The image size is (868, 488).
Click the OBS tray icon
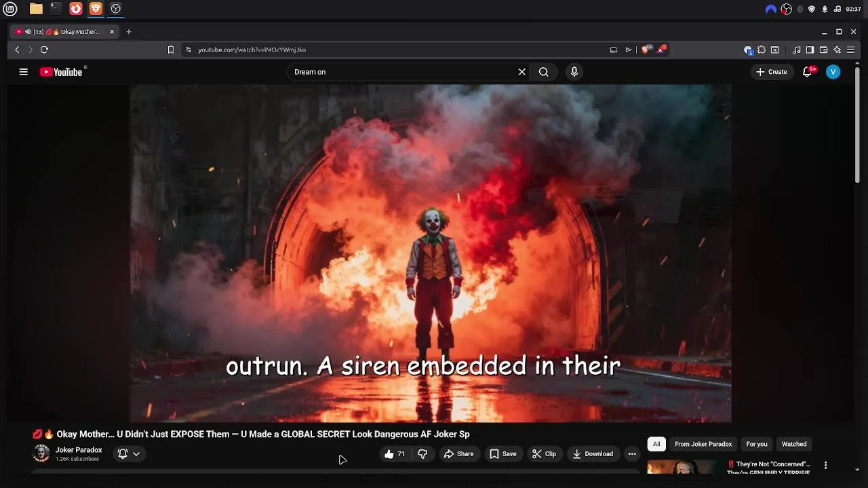787,9
